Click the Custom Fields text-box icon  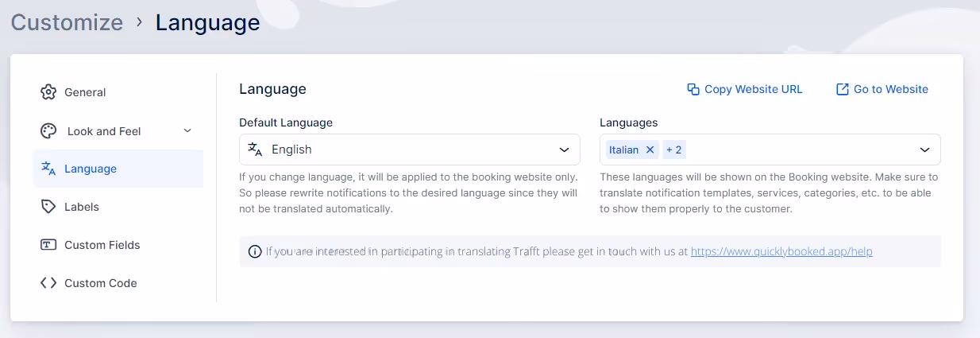[x=48, y=245]
